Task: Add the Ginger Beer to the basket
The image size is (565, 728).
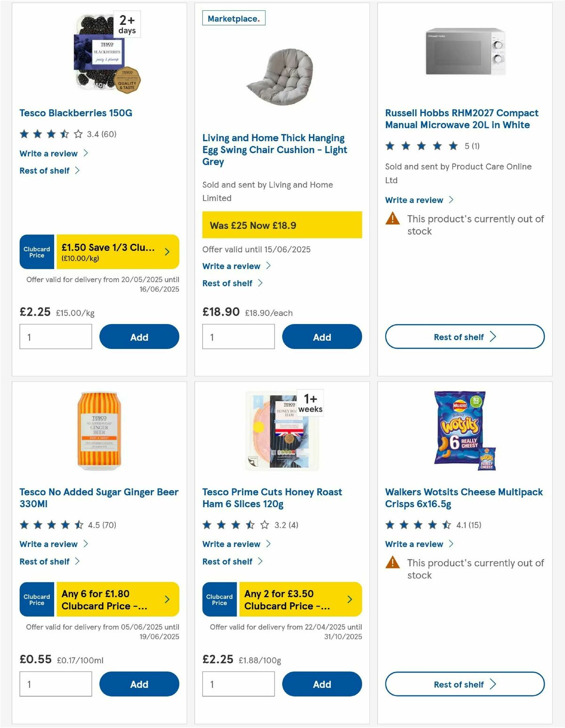Action: [x=139, y=684]
